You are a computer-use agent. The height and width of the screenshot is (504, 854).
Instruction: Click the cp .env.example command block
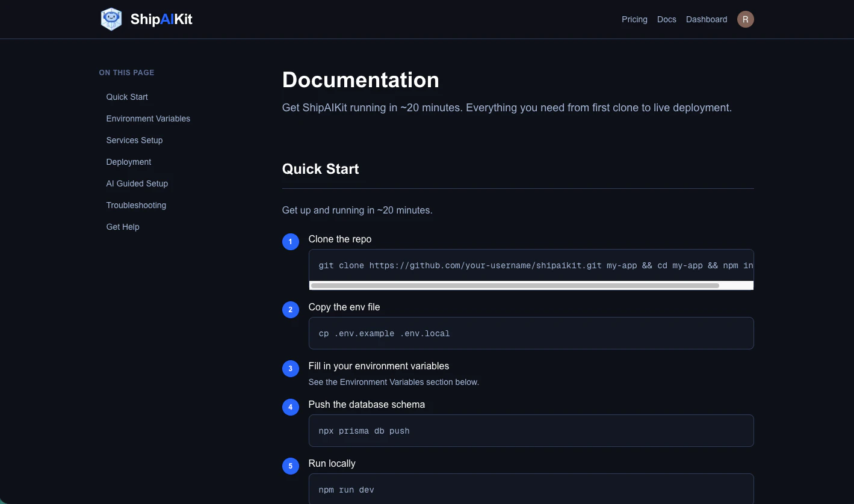point(531,333)
